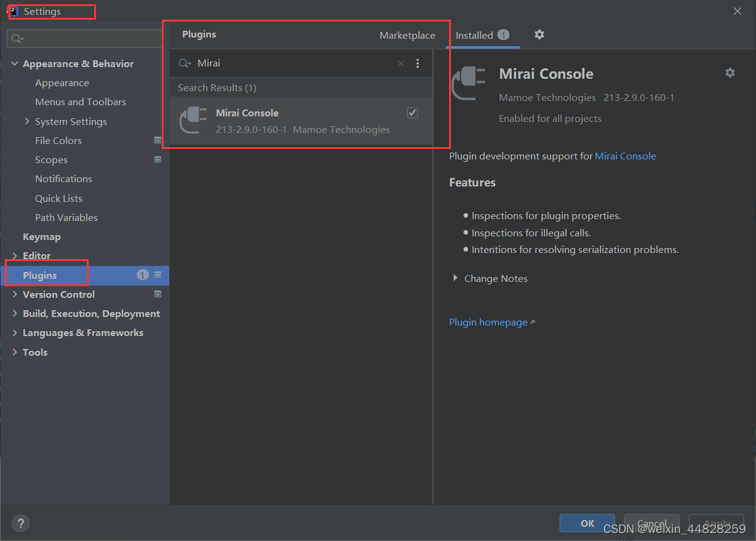Image resolution: width=756 pixels, height=541 pixels.
Task: Collapse the Appearance & Behavior section
Action: point(15,63)
